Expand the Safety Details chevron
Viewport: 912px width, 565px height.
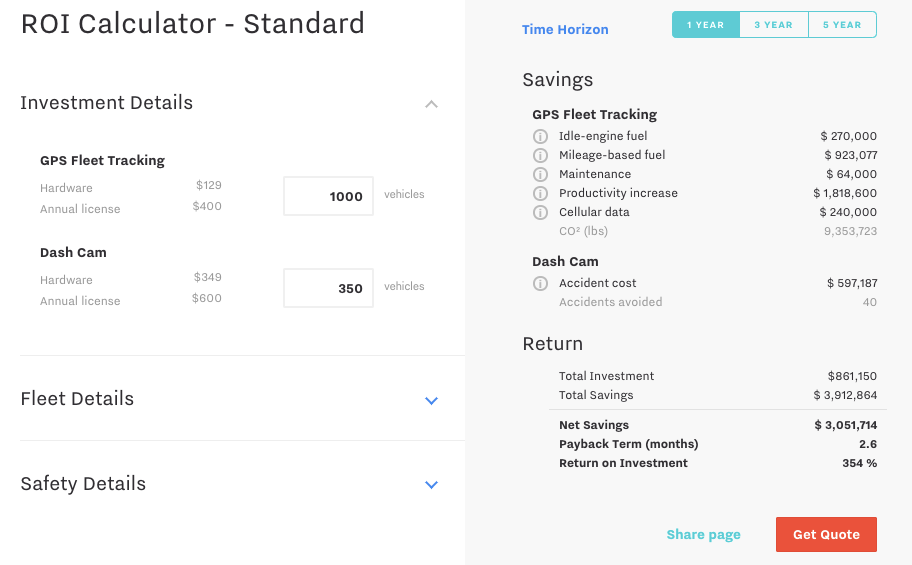tap(431, 484)
